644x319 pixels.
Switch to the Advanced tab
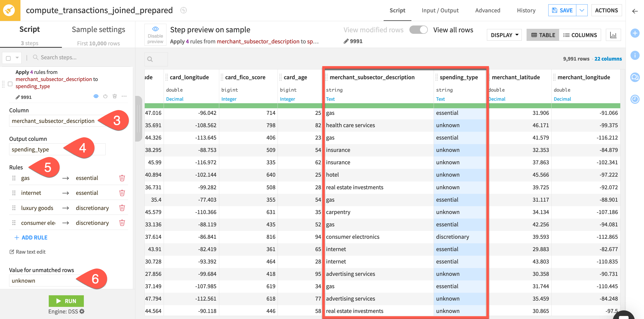pos(488,10)
